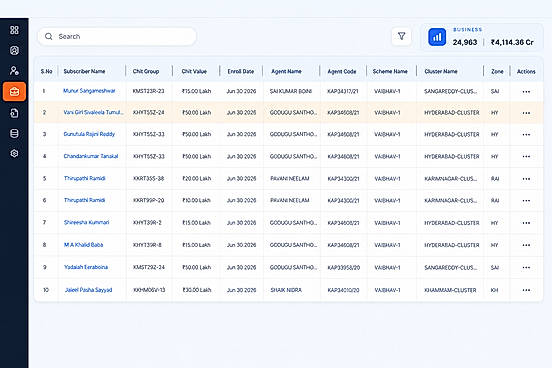Click the ₹10.00 Lakh chit value

click(x=196, y=200)
